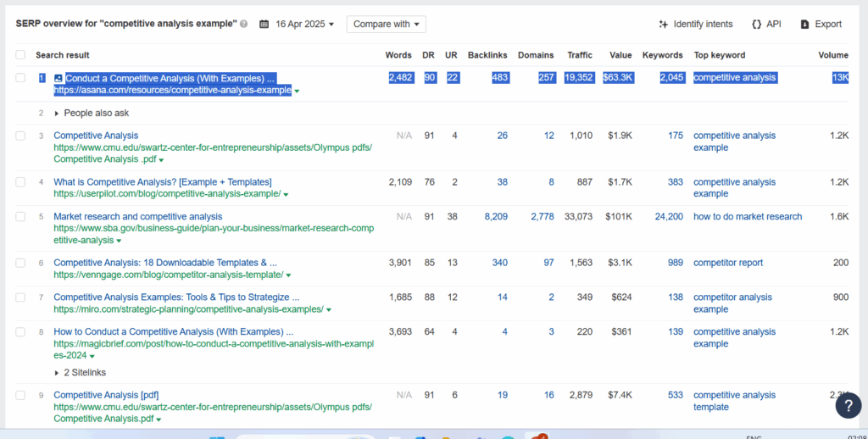Check the box for the Userpilot result
Image resolution: width=868 pixels, height=439 pixels.
(20, 182)
